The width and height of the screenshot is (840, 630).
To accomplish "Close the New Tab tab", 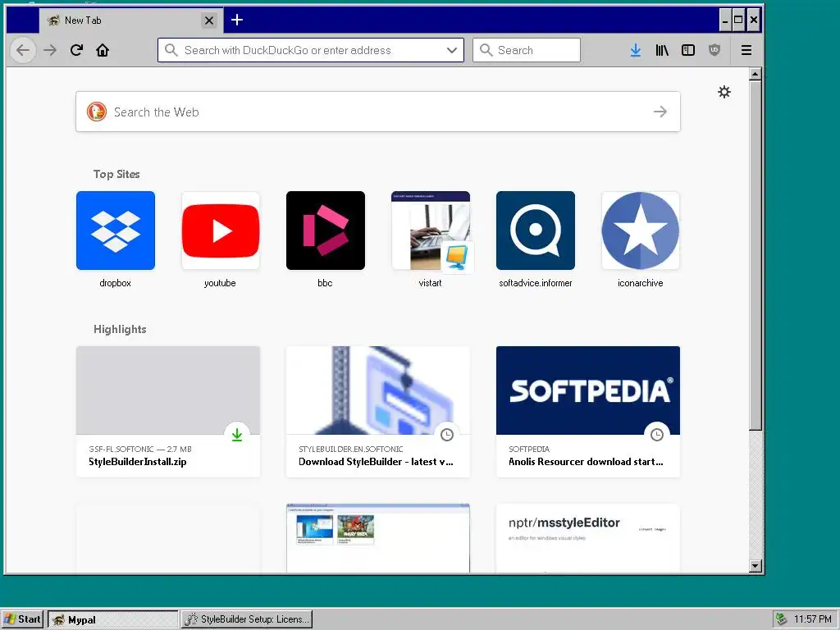I will pyautogui.click(x=209, y=21).
